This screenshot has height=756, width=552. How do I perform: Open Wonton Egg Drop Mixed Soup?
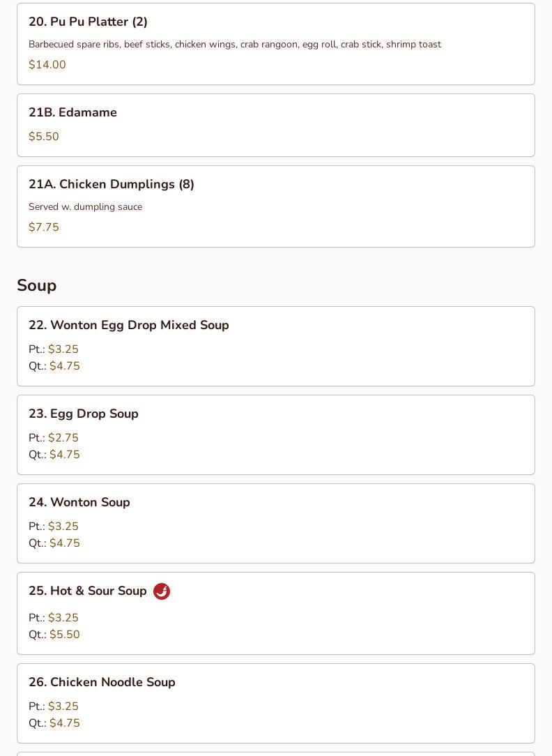pyautogui.click(x=128, y=325)
